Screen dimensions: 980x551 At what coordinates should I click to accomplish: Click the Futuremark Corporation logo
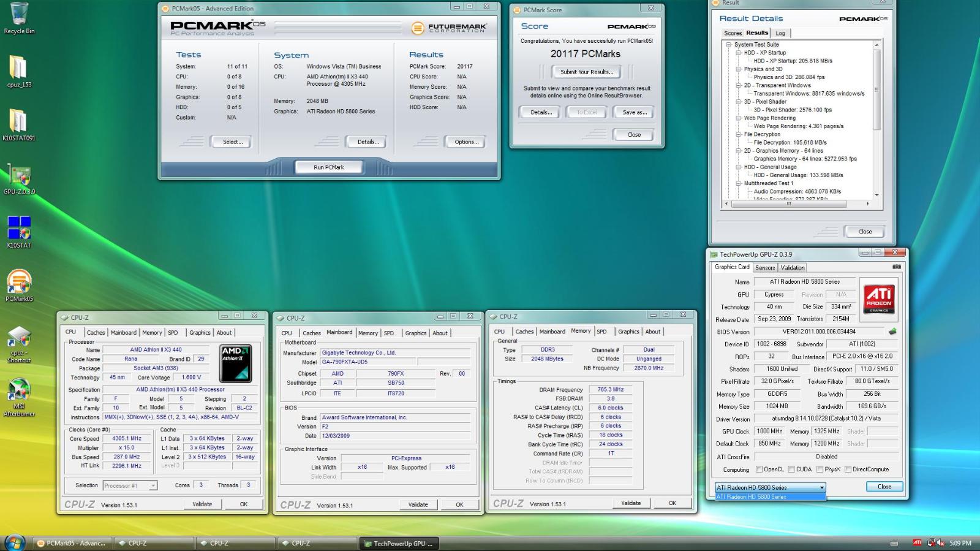tap(449, 28)
